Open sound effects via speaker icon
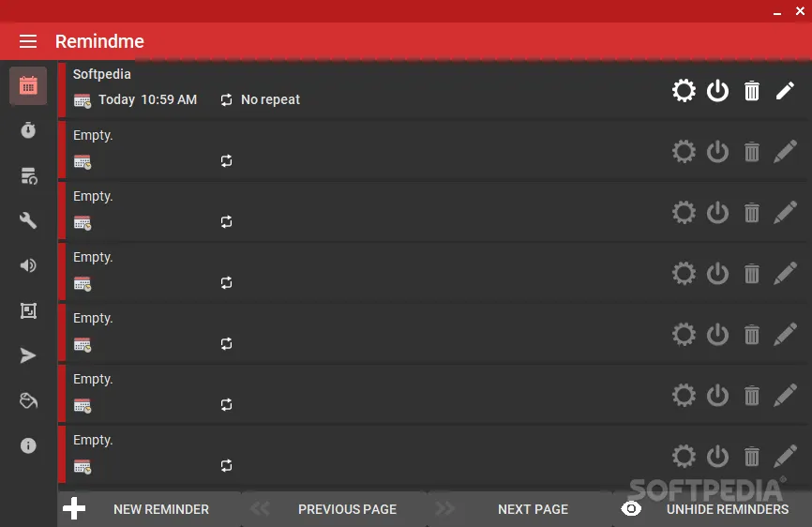 click(x=28, y=265)
